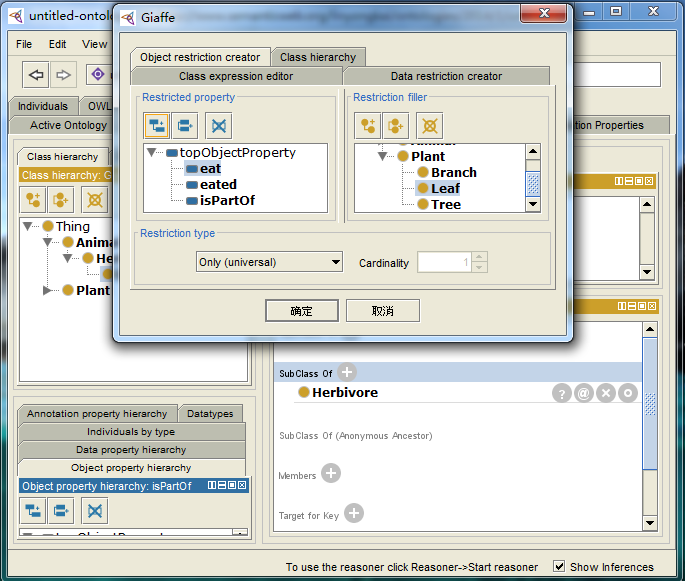Select Herbivore in SubClass Of list

tap(345, 393)
